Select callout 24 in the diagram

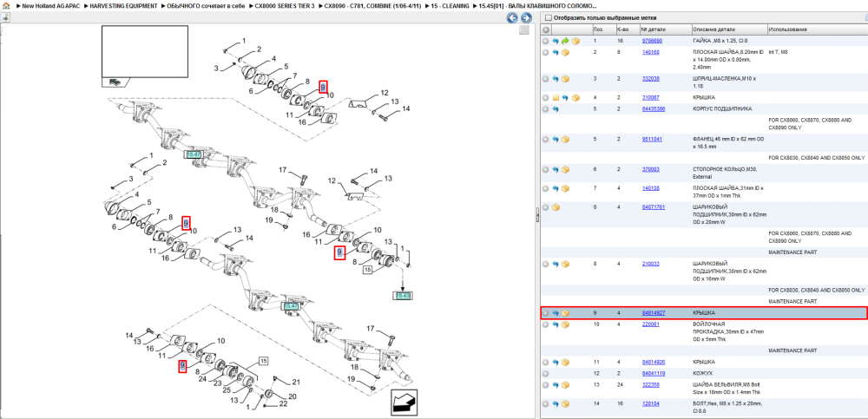[202, 379]
